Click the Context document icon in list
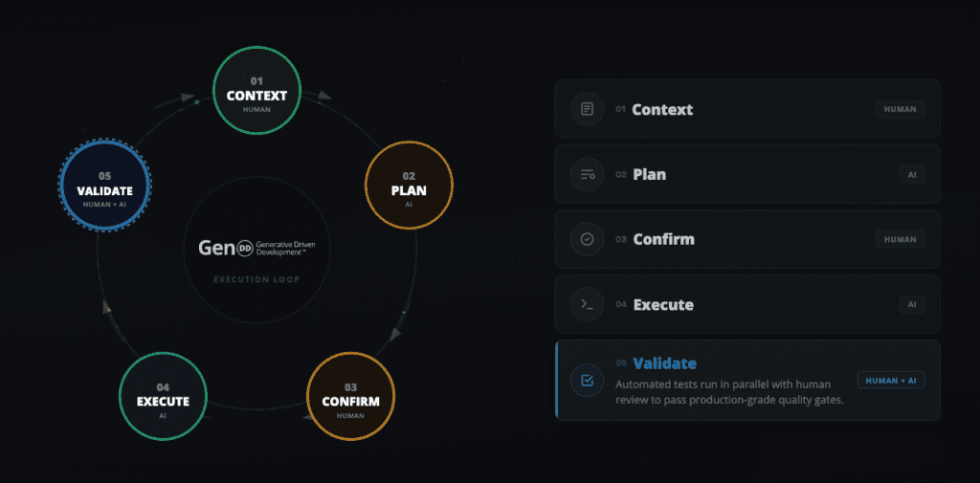980x483 pixels. 587,109
